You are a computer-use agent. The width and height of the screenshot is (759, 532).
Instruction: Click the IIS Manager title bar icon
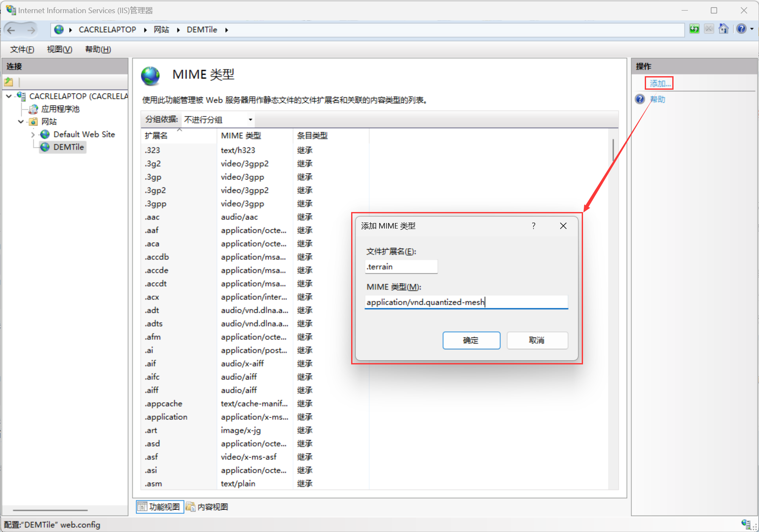click(11, 10)
